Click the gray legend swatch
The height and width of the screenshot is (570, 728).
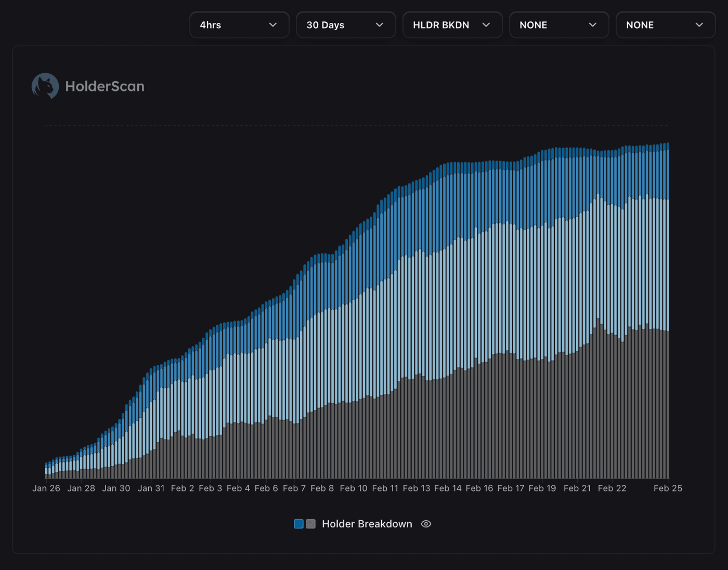[x=311, y=524]
